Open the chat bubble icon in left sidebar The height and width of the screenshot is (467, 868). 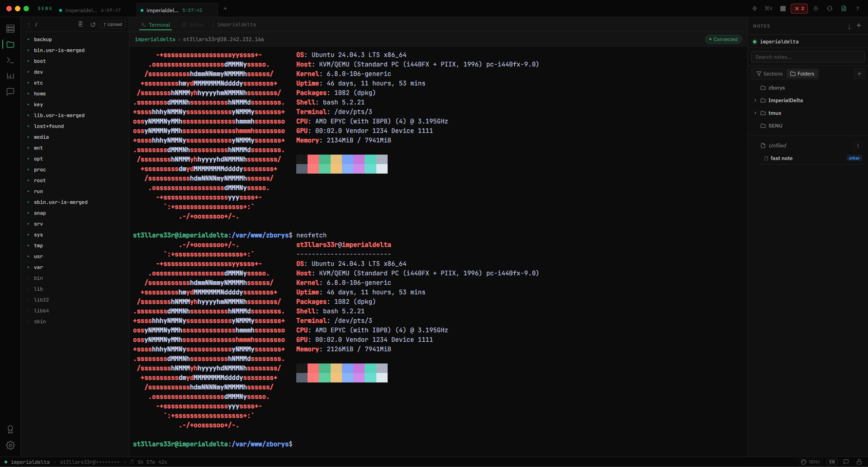pos(10,92)
